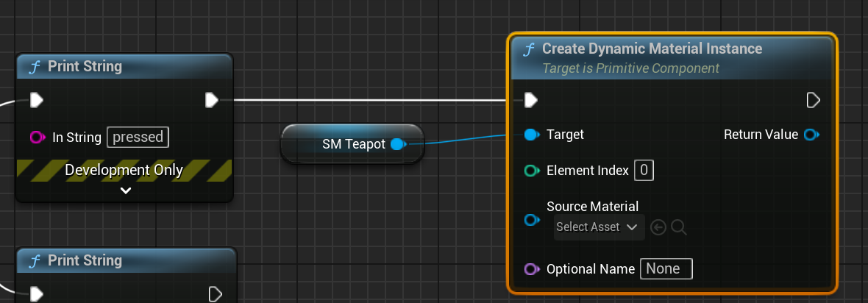868x303 pixels.
Task: Select the top Print String node title
Action: (85, 66)
